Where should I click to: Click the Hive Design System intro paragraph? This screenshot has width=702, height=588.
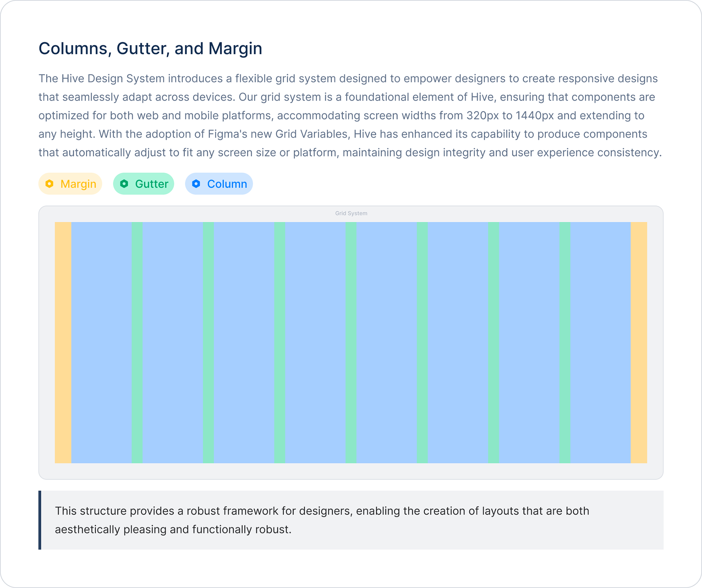pyautogui.click(x=350, y=115)
